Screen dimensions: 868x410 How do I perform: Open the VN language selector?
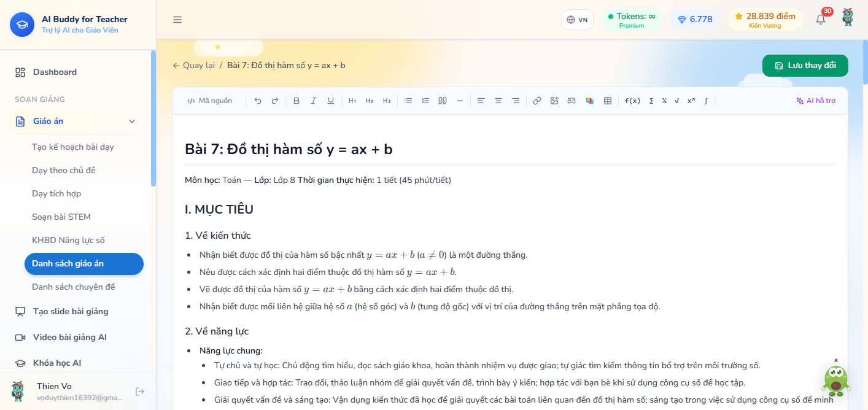[577, 20]
